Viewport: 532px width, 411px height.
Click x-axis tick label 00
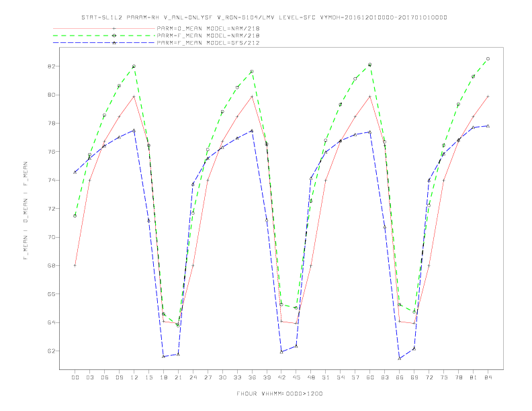tap(75, 377)
